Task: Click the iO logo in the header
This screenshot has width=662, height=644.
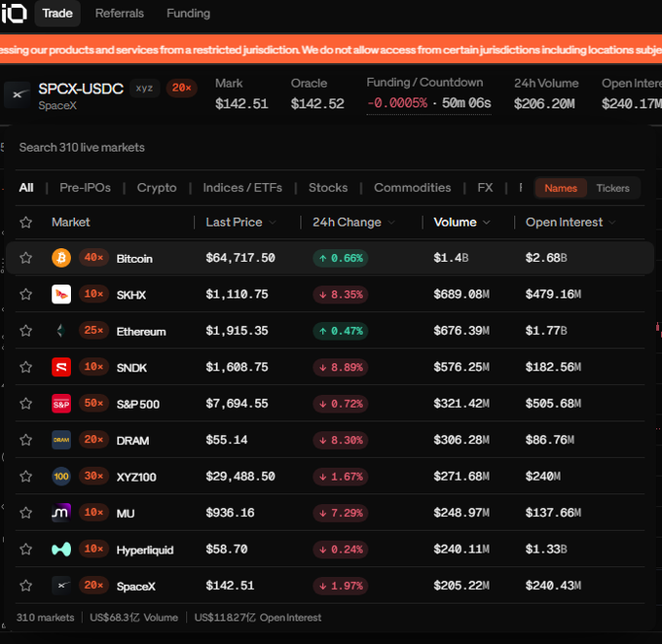Action: (x=14, y=13)
